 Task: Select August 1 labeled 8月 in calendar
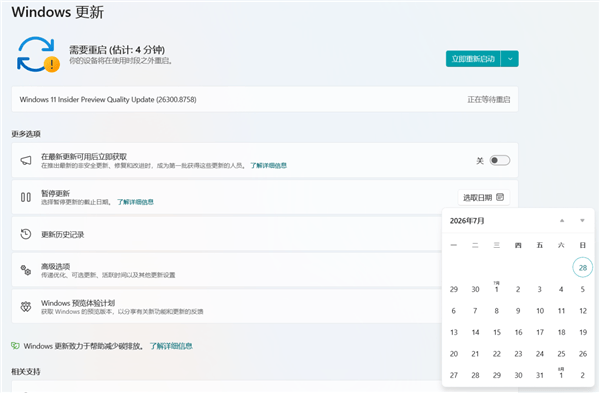point(561,374)
